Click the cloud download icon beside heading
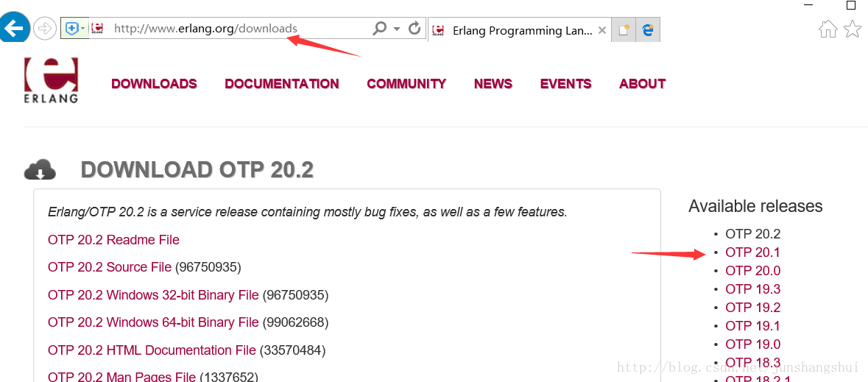The image size is (868, 382). 40,170
